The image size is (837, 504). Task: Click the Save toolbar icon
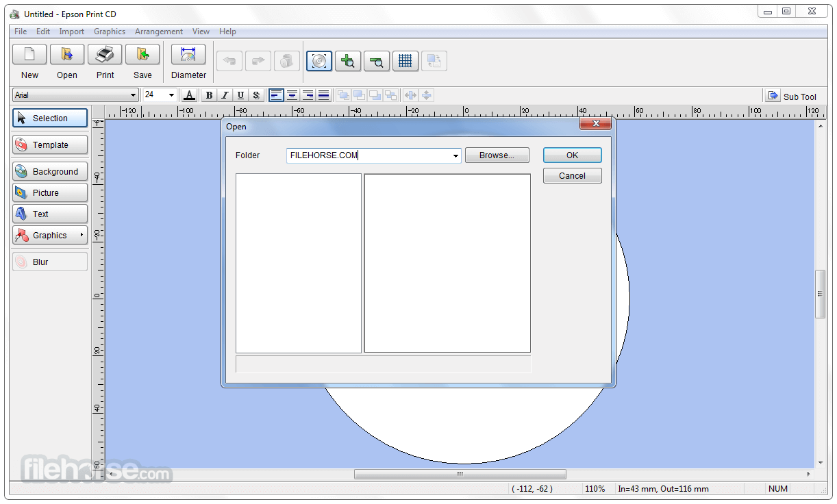[142, 55]
